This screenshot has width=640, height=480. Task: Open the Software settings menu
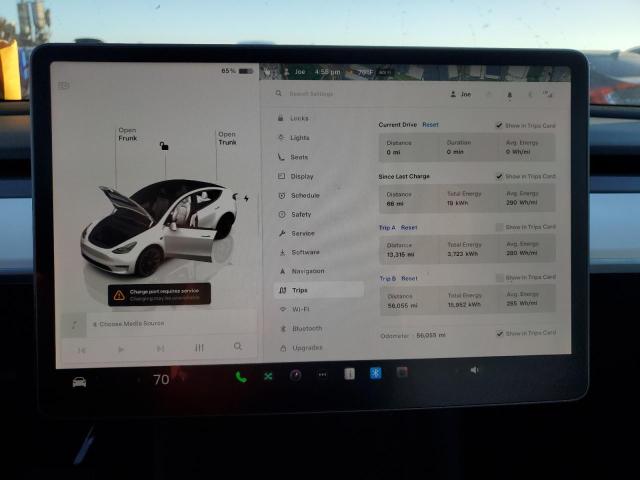click(300, 252)
